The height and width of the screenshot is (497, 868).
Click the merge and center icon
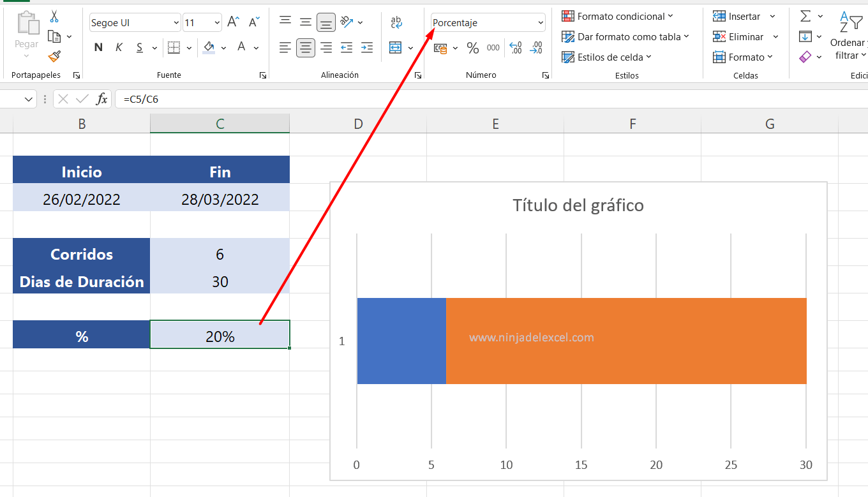click(396, 47)
